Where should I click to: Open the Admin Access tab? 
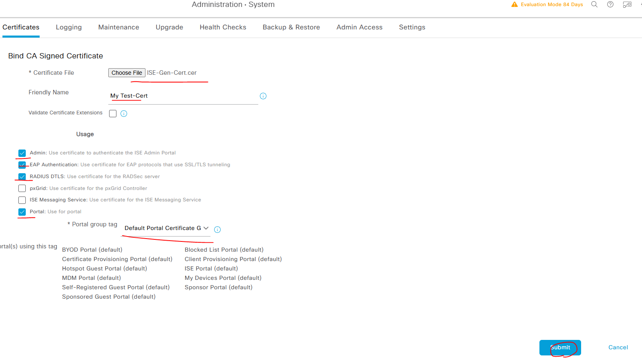point(360,27)
